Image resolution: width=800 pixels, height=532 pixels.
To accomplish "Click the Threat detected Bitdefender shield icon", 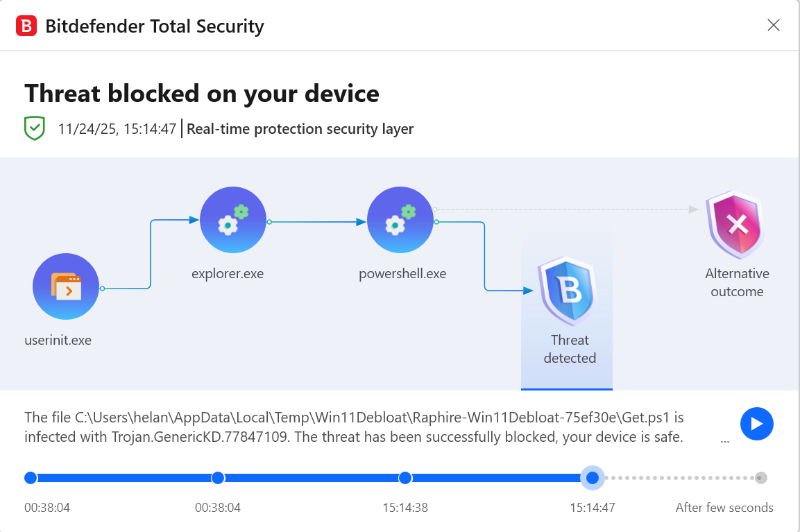I will pyautogui.click(x=568, y=290).
